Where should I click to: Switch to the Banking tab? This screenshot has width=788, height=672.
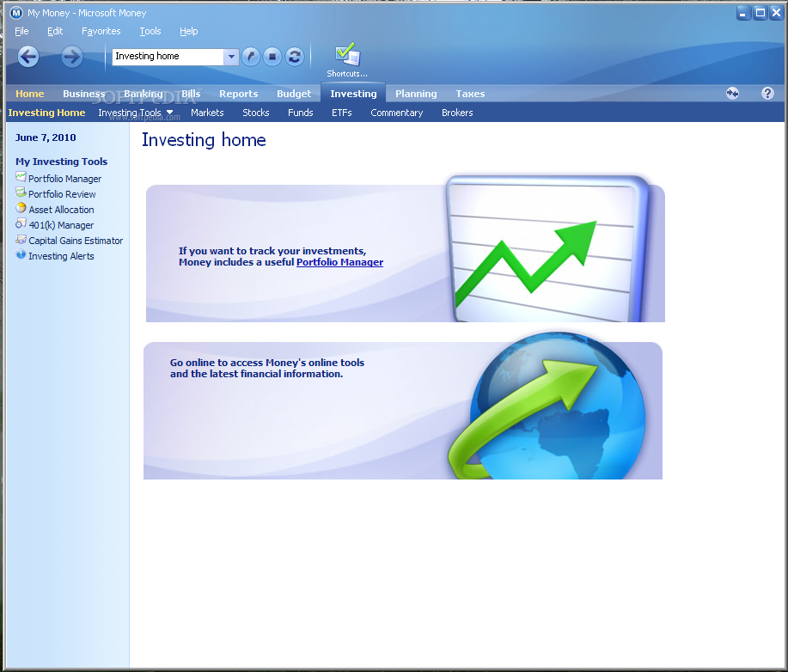click(144, 94)
